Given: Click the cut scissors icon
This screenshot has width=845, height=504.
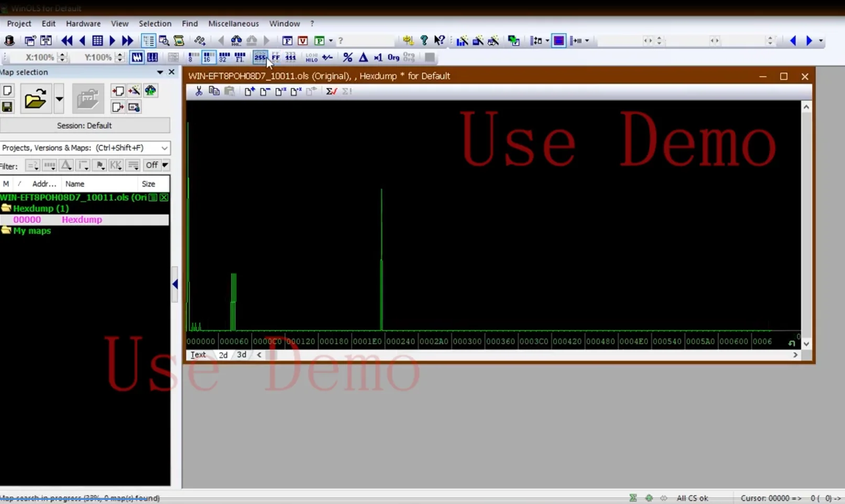Looking at the screenshot, I should pos(199,91).
